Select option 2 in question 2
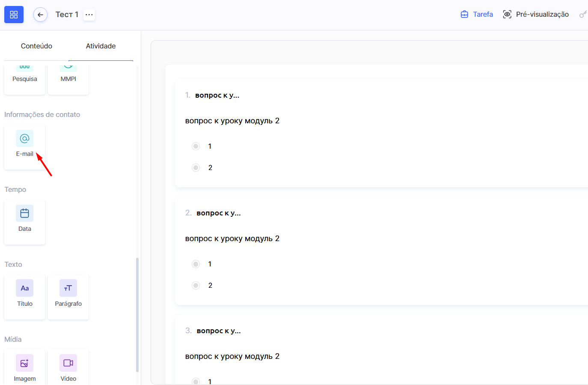Screen dimensions: 588x385 tap(196, 286)
